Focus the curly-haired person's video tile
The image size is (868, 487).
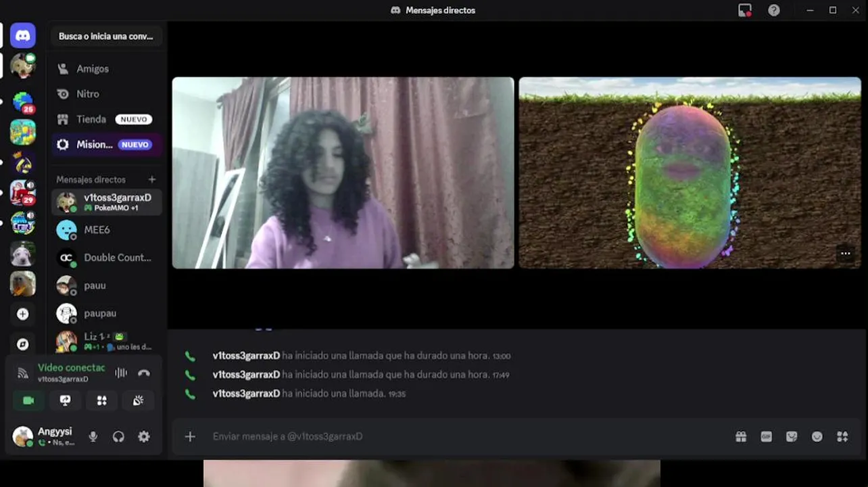(343, 173)
